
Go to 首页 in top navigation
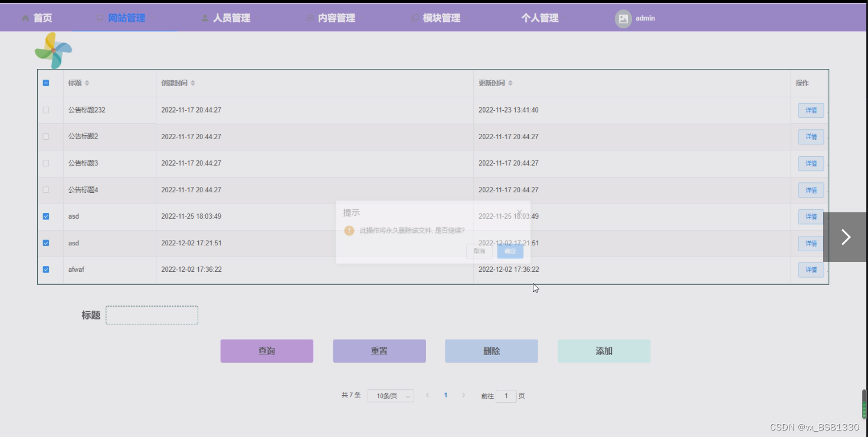(x=37, y=18)
